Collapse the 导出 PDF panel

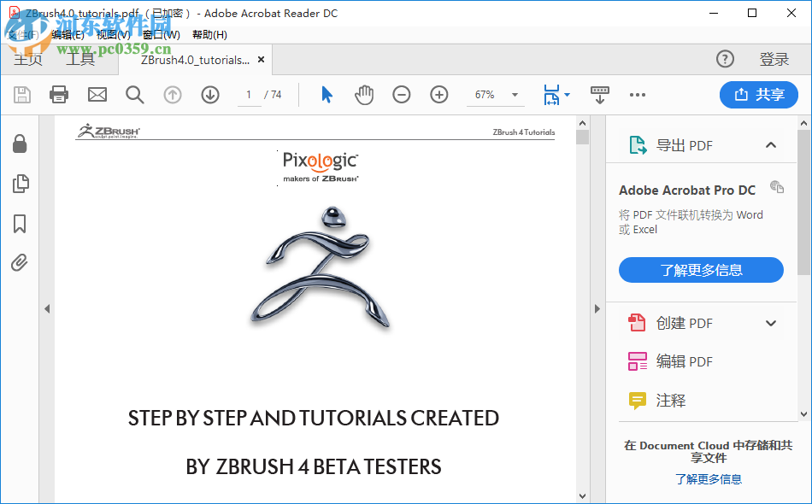click(771, 145)
